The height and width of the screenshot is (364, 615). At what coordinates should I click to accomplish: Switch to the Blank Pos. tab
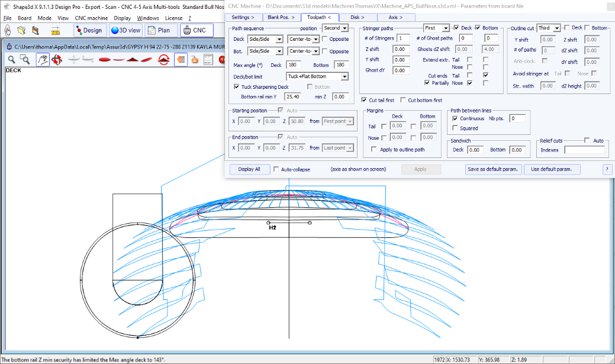(281, 18)
